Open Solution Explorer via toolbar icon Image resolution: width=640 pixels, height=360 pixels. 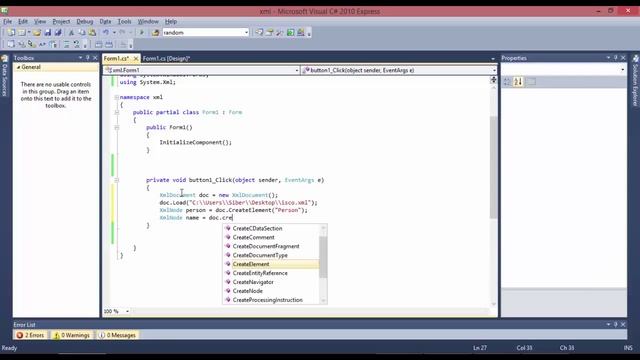(x=259, y=33)
